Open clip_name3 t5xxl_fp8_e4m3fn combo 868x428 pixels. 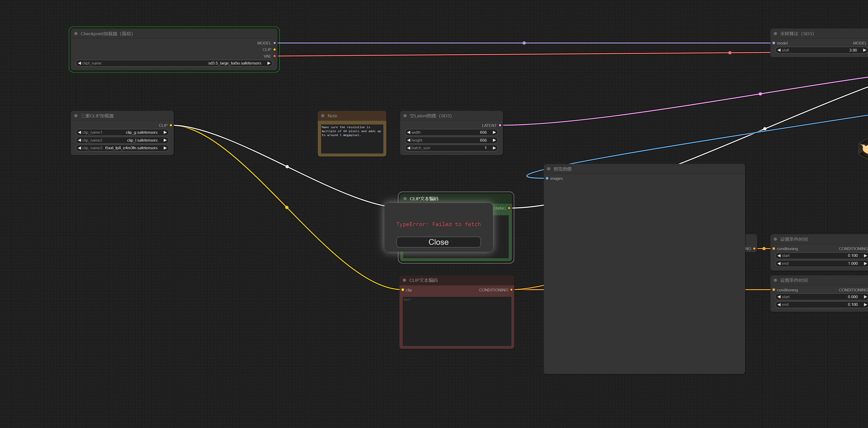point(122,148)
